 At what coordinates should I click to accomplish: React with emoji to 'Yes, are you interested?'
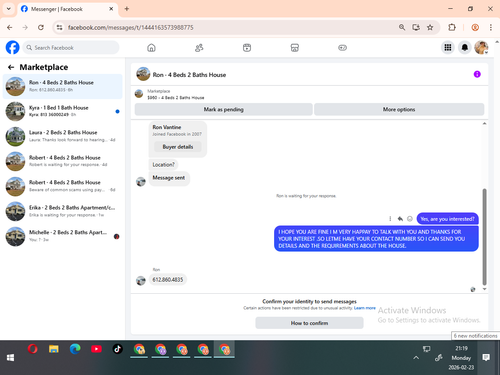(x=410, y=219)
